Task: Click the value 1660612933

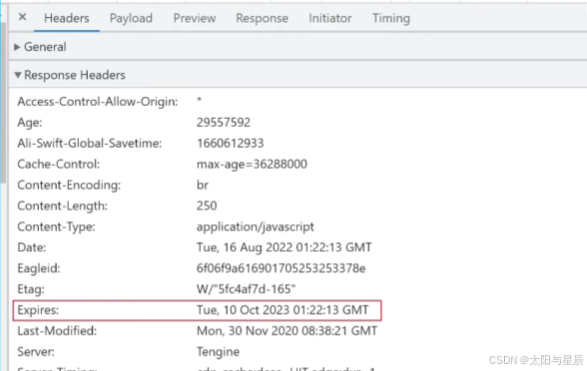Action: click(230, 143)
